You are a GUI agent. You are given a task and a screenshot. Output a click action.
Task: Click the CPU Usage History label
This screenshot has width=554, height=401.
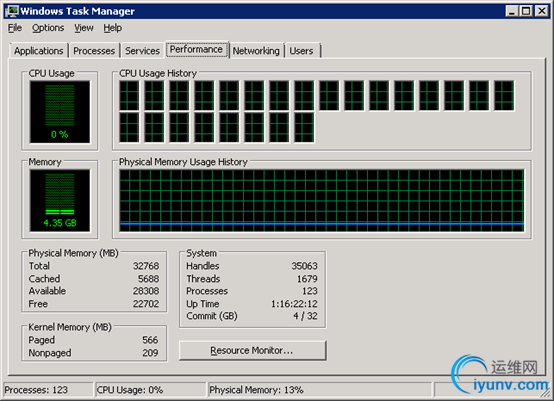pos(158,73)
